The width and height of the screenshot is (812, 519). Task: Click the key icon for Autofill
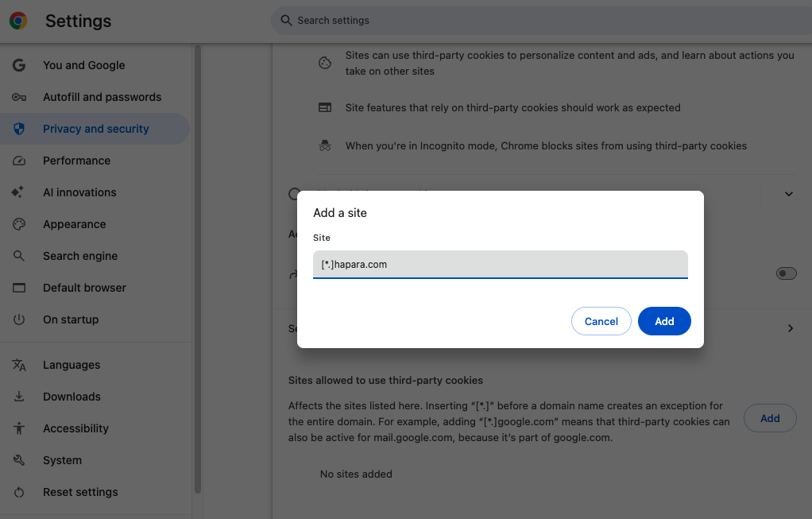[19, 97]
